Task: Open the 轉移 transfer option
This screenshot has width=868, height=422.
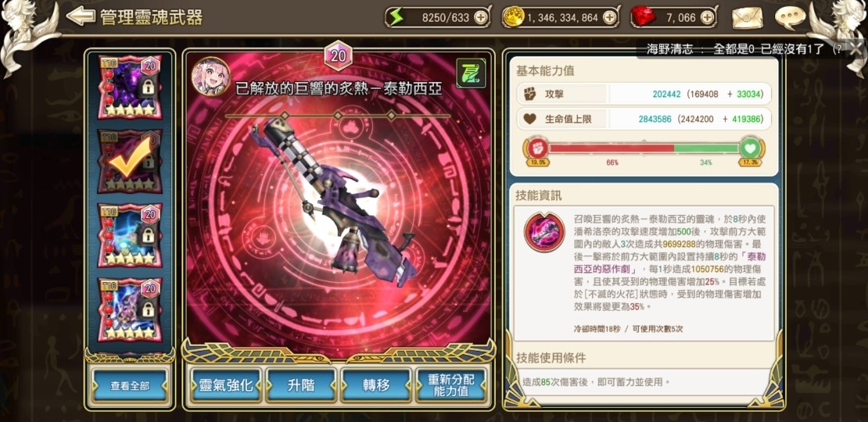Action: pyautogui.click(x=376, y=385)
